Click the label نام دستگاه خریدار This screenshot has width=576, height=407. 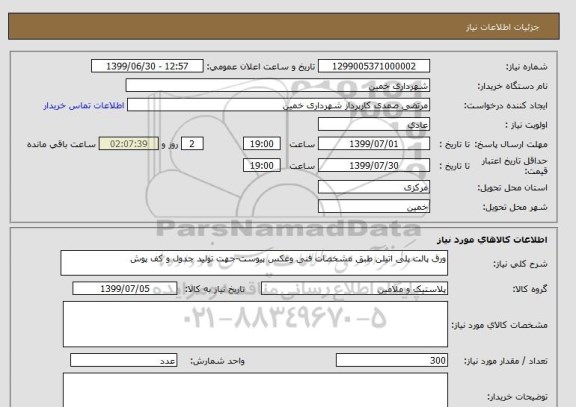(512, 86)
